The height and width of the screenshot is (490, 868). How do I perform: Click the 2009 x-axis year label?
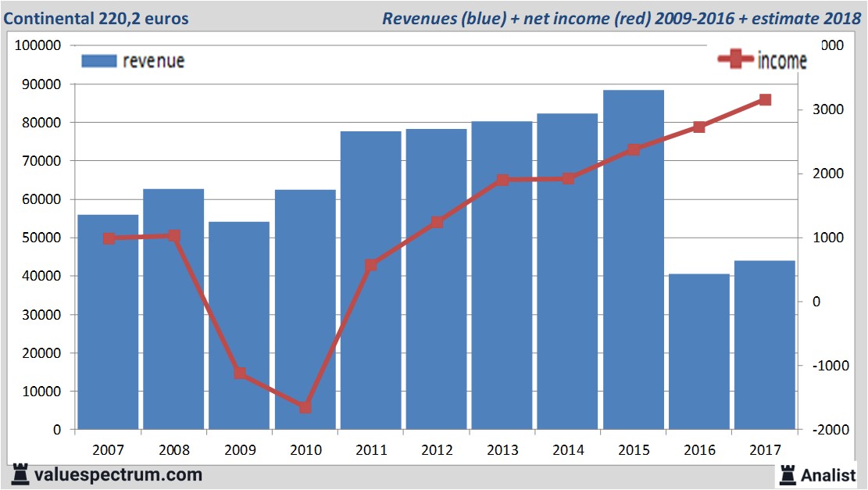point(240,449)
